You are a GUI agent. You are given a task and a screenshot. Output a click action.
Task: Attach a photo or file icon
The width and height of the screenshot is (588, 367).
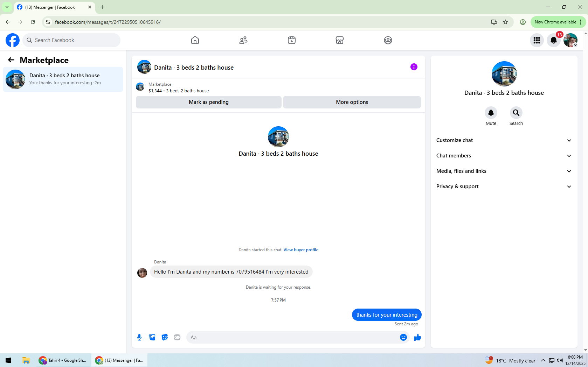click(152, 337)
